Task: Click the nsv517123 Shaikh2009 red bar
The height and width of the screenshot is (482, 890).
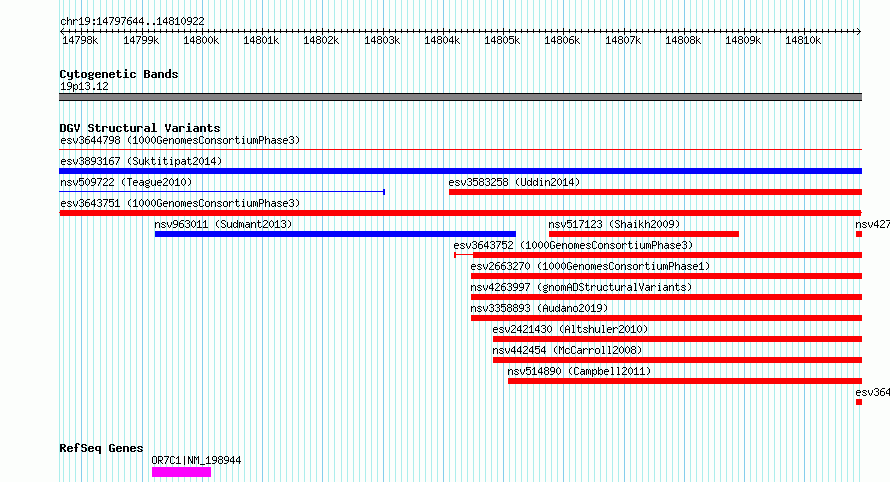Action: pyautogui.click(x=644, y=234)
